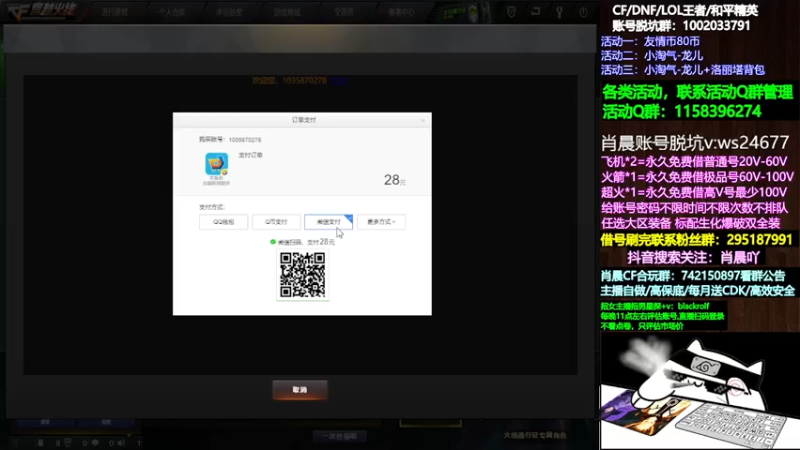800x450 pixels.
Task: Click the WeChat payment QR code
Action: [303, 275]
